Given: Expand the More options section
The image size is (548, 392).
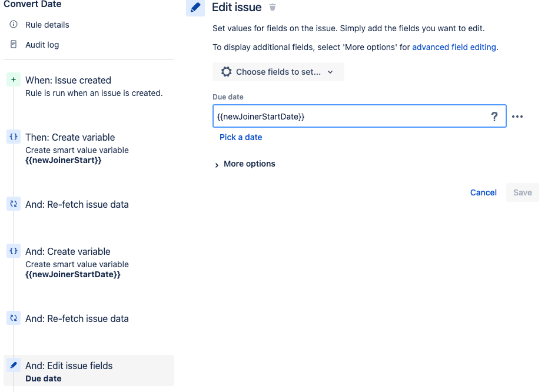Looking at the screenshot, I should click(245, 164).
